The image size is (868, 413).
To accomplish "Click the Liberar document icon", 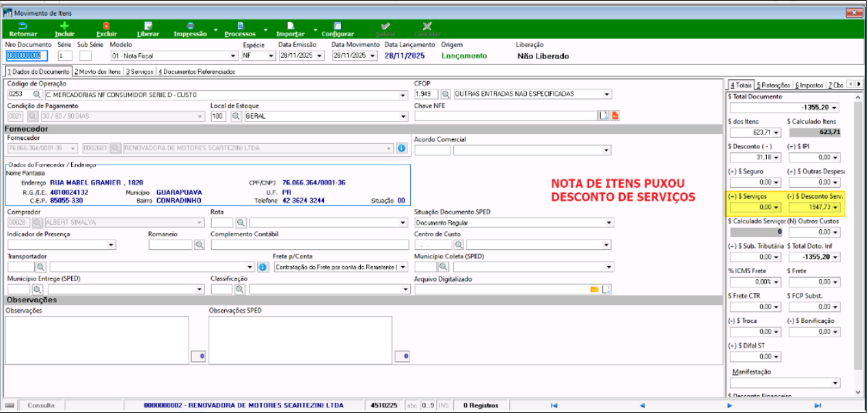I will 148,25.
